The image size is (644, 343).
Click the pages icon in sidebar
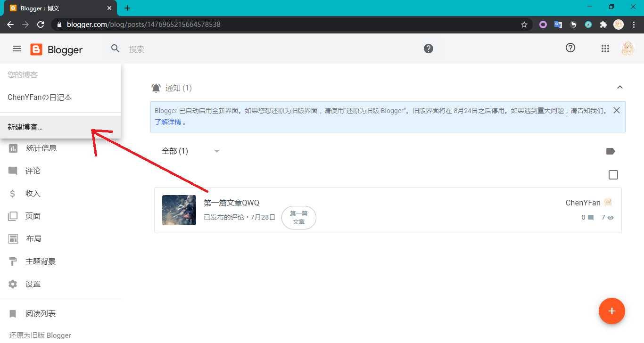[x=13, y=216]
